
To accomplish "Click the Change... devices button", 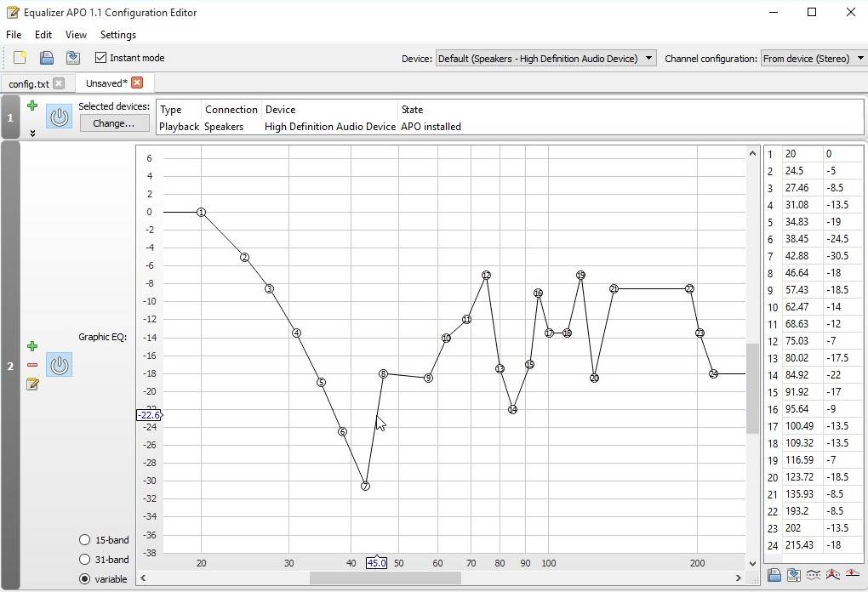I will point(114,122).
